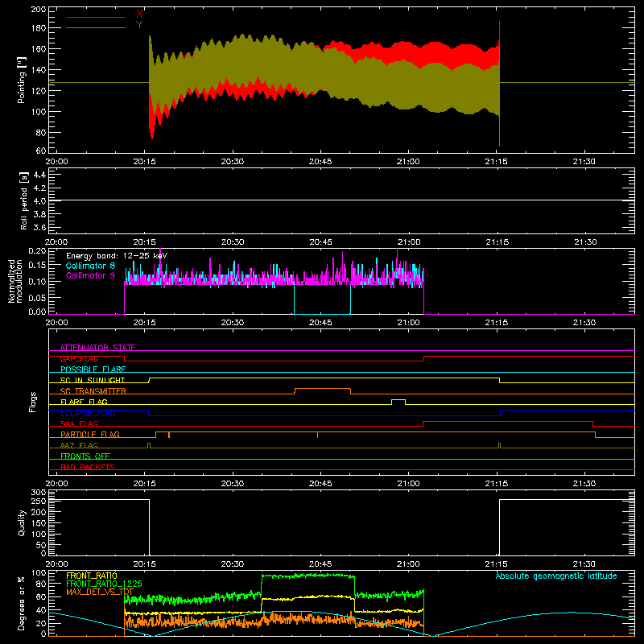
Task: Click the '3.6' tick on roll period axis
Action: 39,228
